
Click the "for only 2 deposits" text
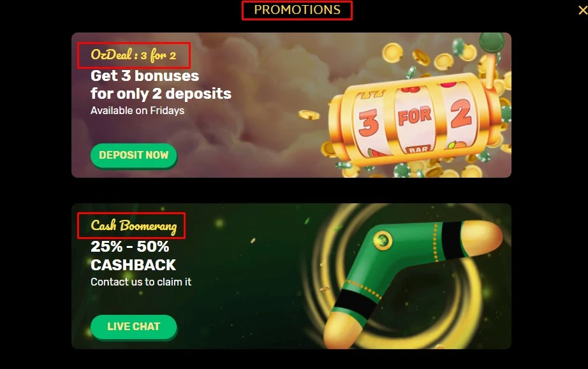click(x=161, y=94)
